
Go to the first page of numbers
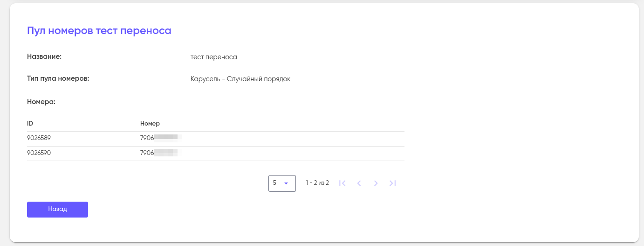(x=343, y=183)
